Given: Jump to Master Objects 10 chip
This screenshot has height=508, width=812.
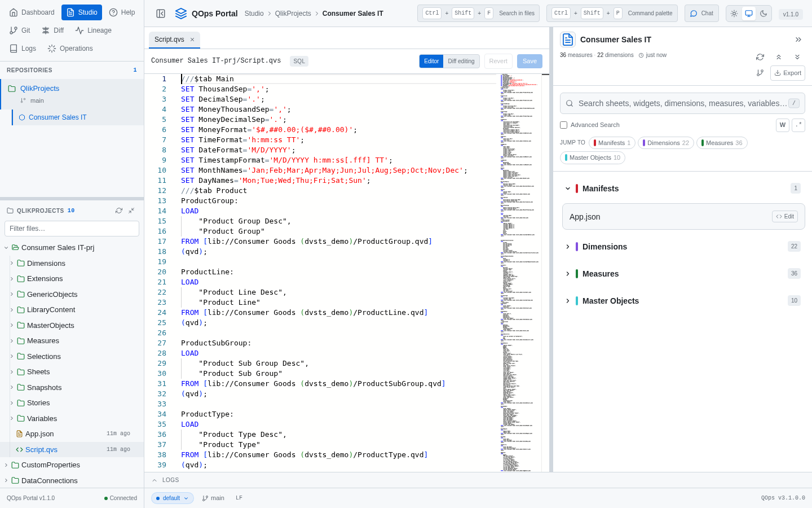Looking at the screenshot, I should [x=593, y=157].
